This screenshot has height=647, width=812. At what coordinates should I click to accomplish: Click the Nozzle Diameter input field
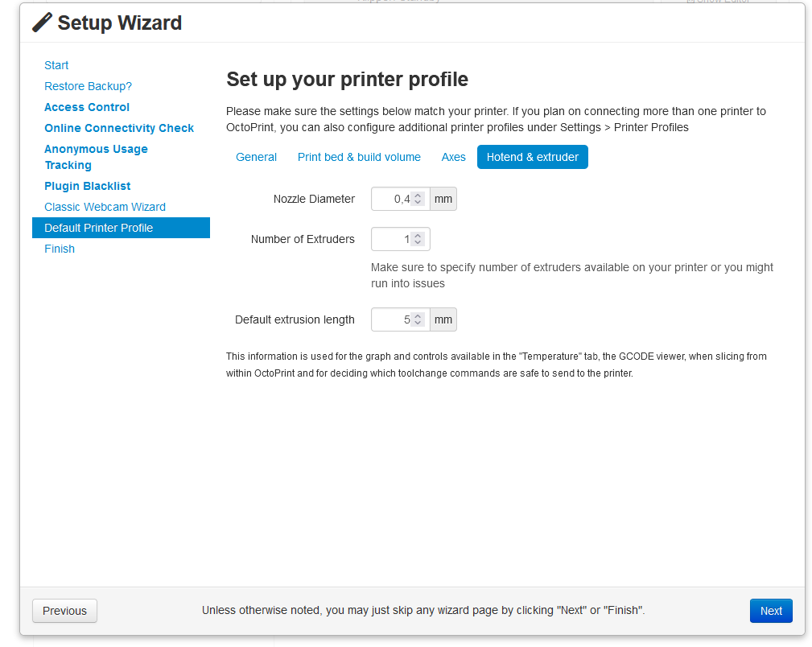(x=391, y=199)
